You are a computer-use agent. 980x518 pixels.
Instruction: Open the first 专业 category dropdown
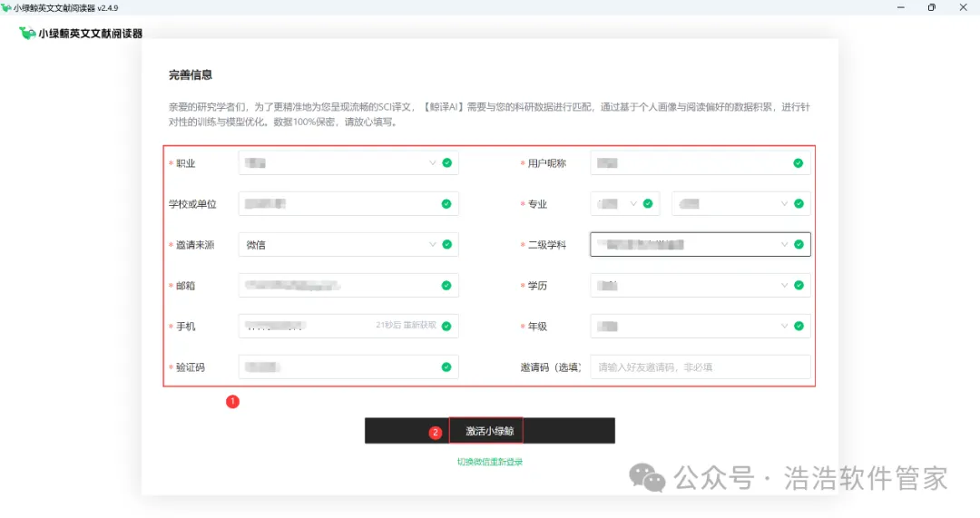(x=624, y=204)
